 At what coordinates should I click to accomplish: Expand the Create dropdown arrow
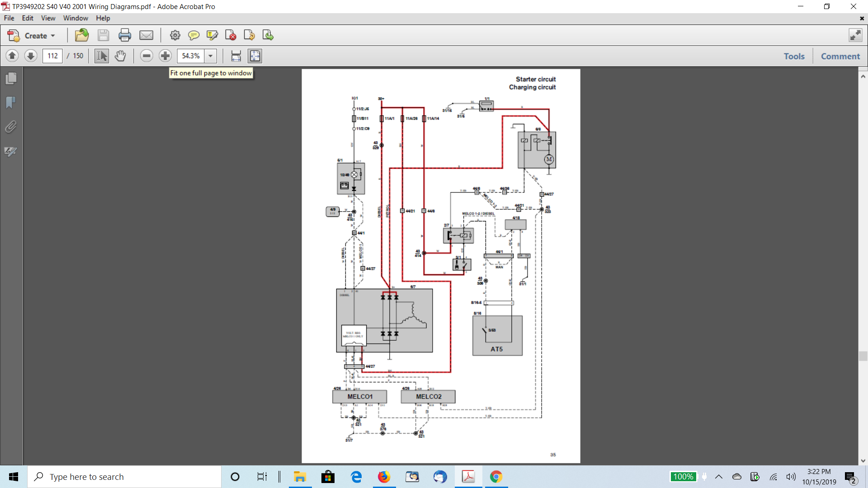(x=53, y=36)
